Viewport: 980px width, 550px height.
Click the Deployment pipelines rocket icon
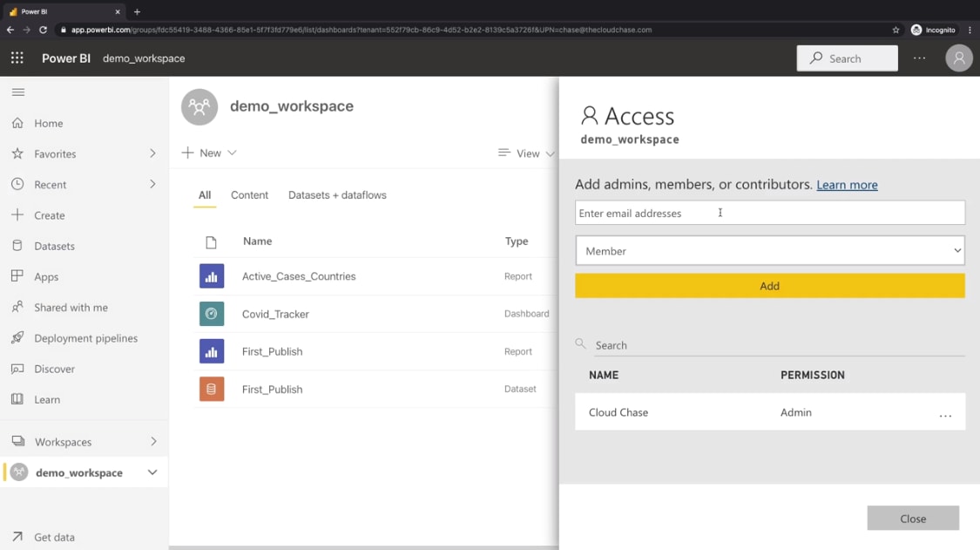[17, 337]
